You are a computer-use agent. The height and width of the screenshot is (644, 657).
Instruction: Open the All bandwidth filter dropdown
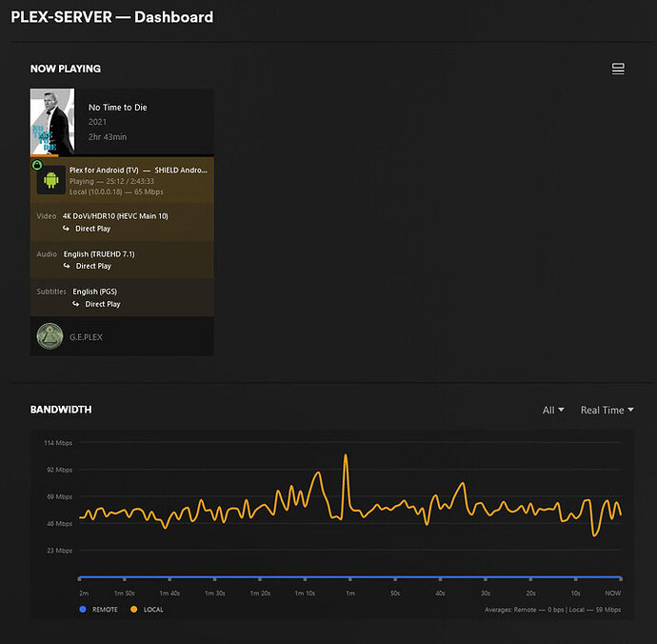553,410
